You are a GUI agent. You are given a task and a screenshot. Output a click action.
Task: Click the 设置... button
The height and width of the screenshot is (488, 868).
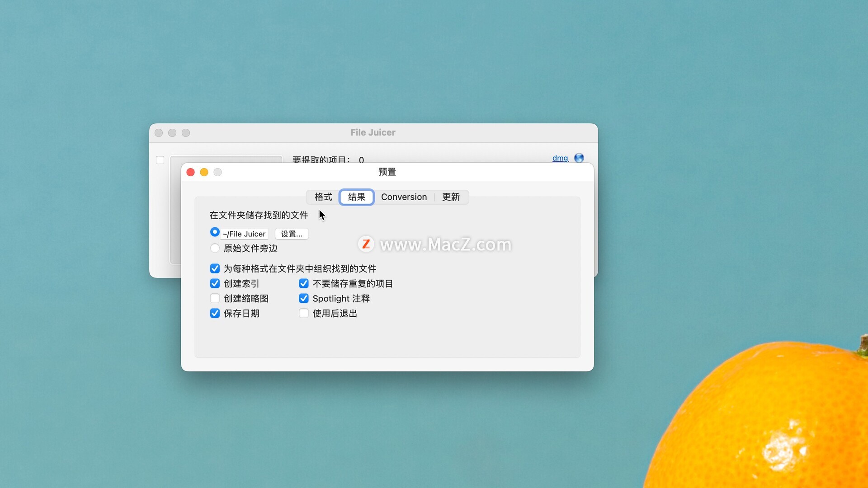(x=292, y=234)
